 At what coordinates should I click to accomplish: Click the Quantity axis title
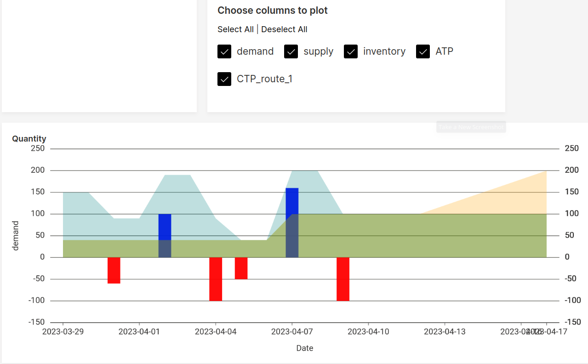point(29,138)
